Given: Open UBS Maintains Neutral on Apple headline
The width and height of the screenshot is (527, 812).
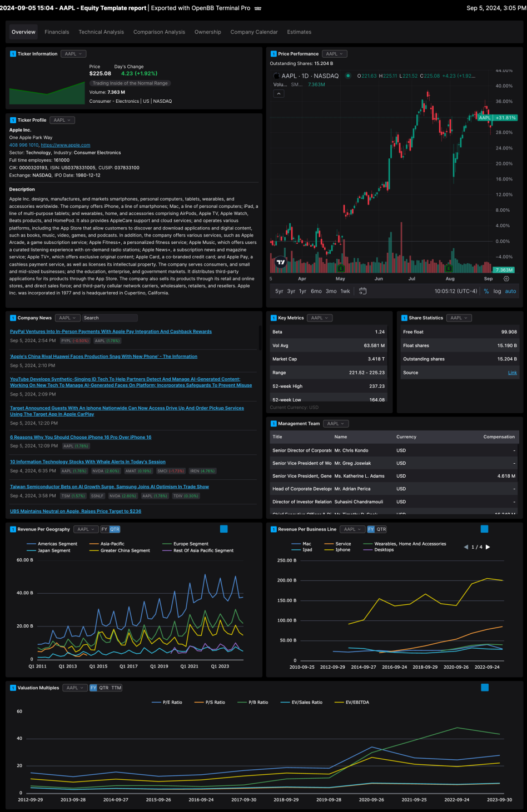Looking at the screenshot, I should [76, 512].
